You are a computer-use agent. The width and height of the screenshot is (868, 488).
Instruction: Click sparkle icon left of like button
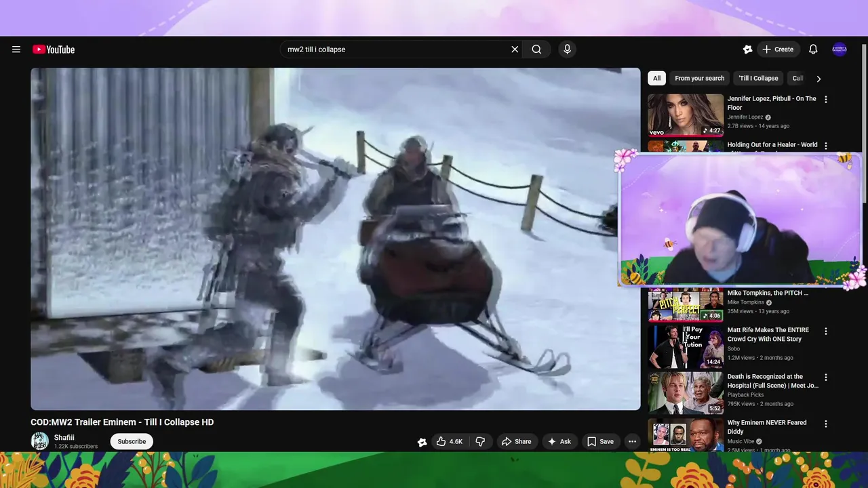[422, 442]
